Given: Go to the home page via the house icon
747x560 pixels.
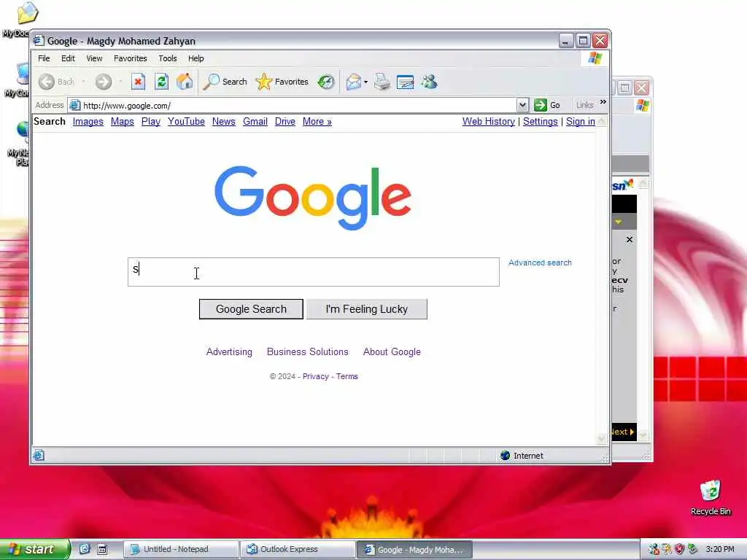Looking at the screenshot, I should 185,82.
